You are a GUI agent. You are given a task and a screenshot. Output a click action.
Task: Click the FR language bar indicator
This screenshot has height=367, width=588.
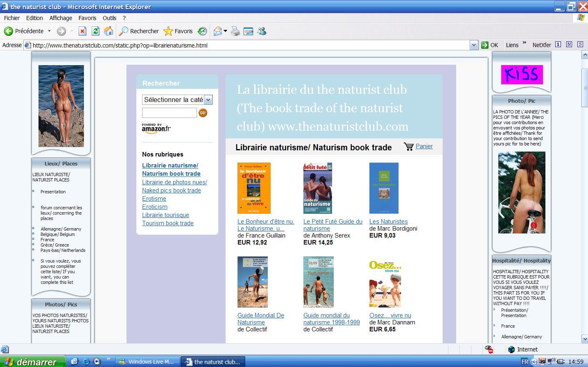click(x=525, y=362)
